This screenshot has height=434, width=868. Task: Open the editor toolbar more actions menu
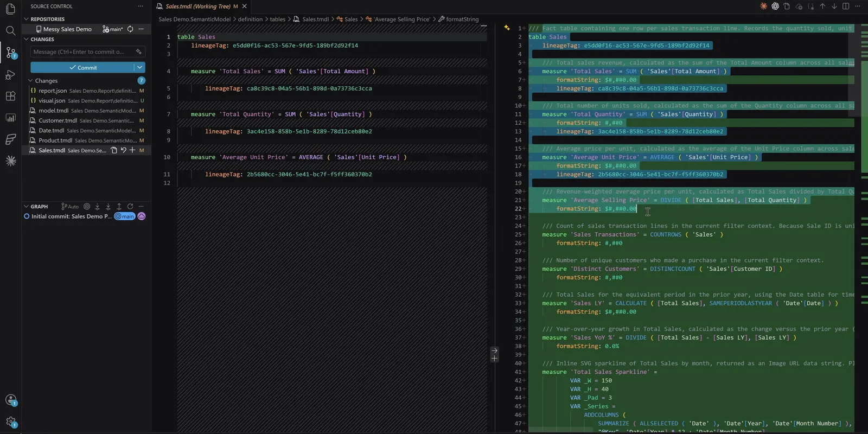[858, 7]
